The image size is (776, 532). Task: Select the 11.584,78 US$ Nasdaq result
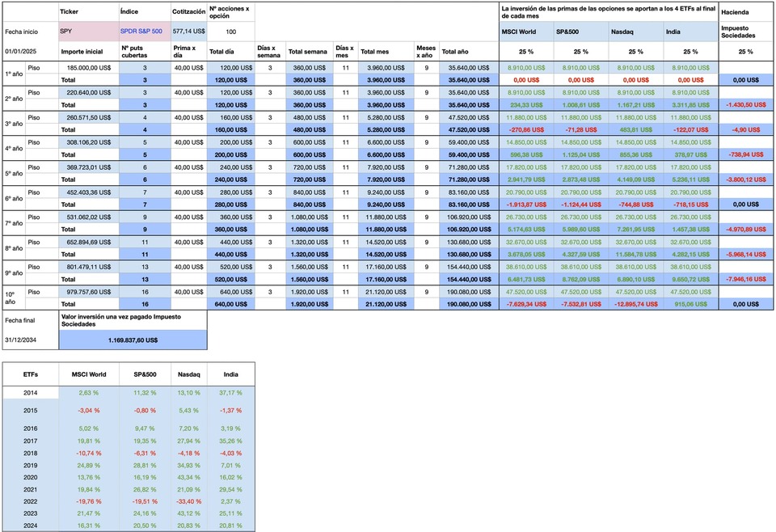[x=636, y=255]
